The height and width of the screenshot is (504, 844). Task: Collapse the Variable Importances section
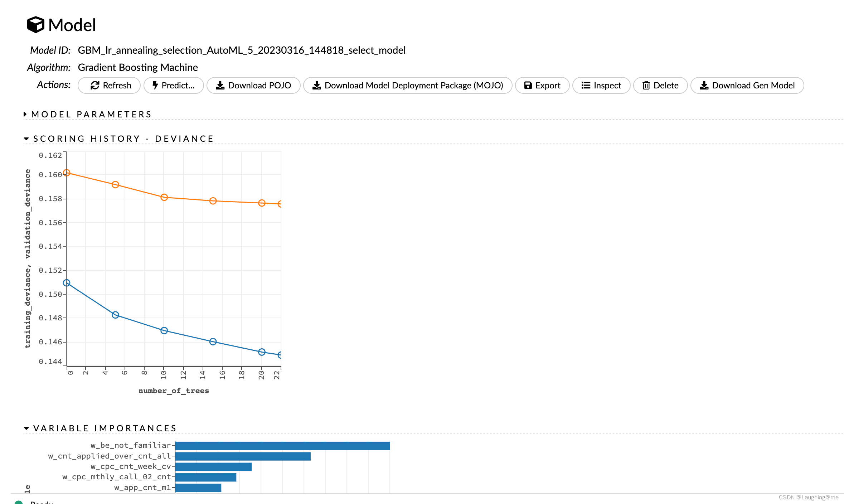(x=26, y=428)
